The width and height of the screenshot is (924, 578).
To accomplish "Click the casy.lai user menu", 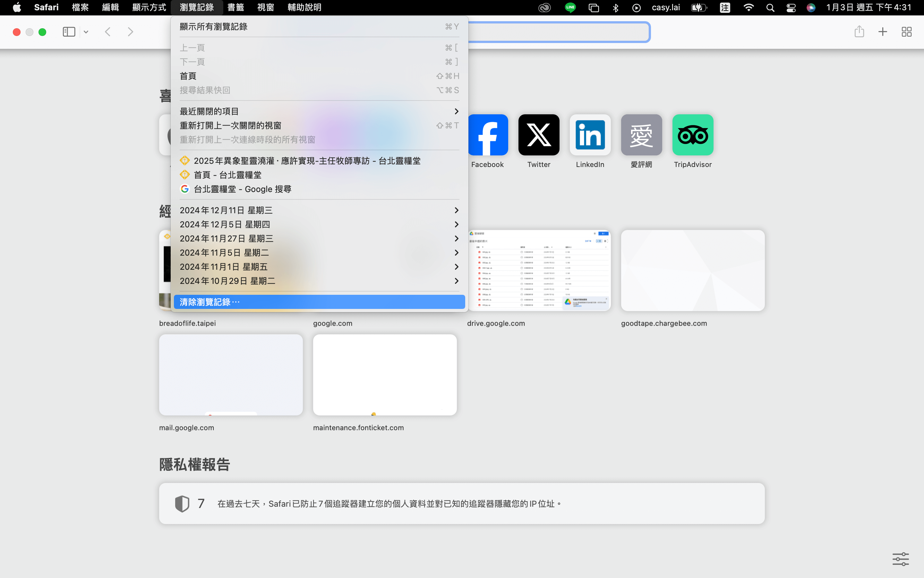I will point(665,8).
